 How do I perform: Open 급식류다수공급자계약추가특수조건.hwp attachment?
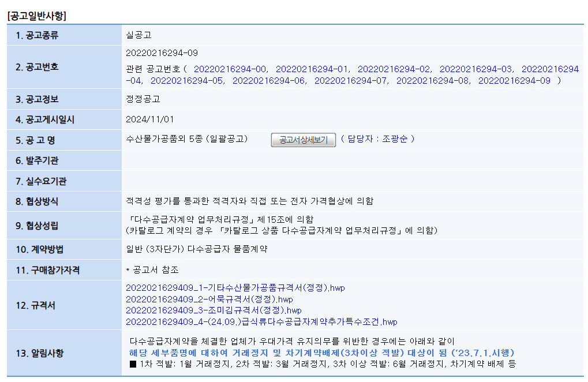[261, 322]
